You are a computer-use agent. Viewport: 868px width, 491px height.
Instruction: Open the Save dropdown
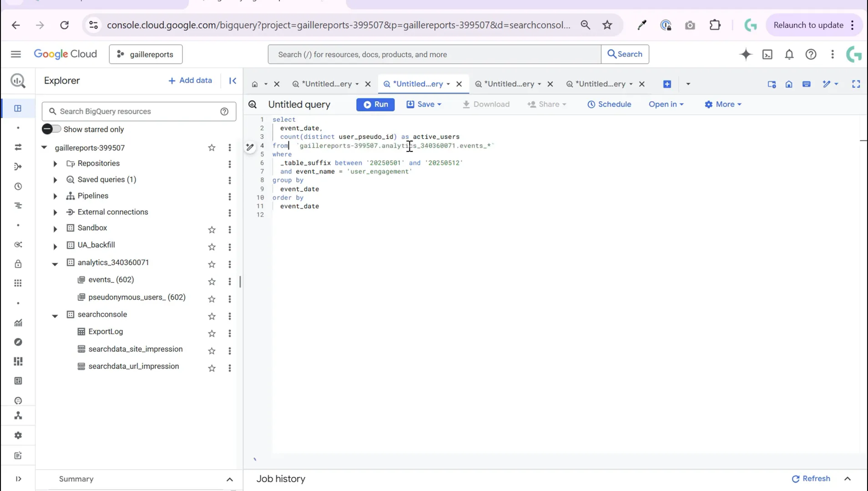(424, 104)
